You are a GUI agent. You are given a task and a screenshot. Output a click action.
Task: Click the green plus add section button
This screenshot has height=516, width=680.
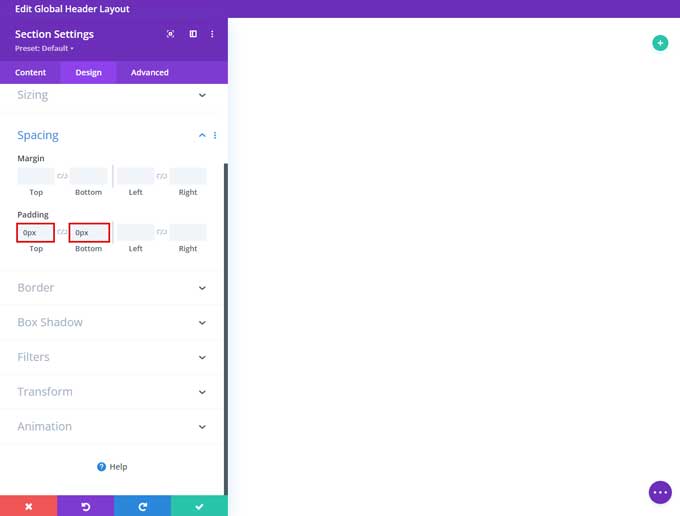click(x=659, y=43)
